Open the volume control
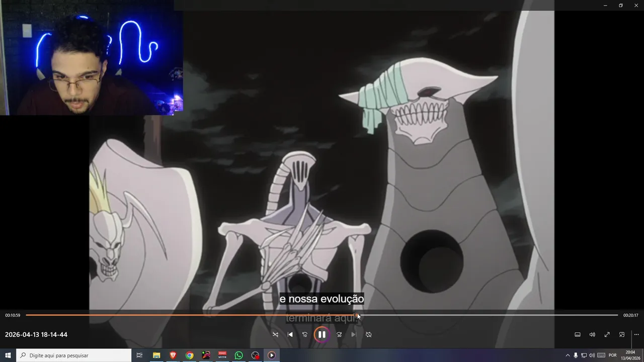 coord(592,334)
